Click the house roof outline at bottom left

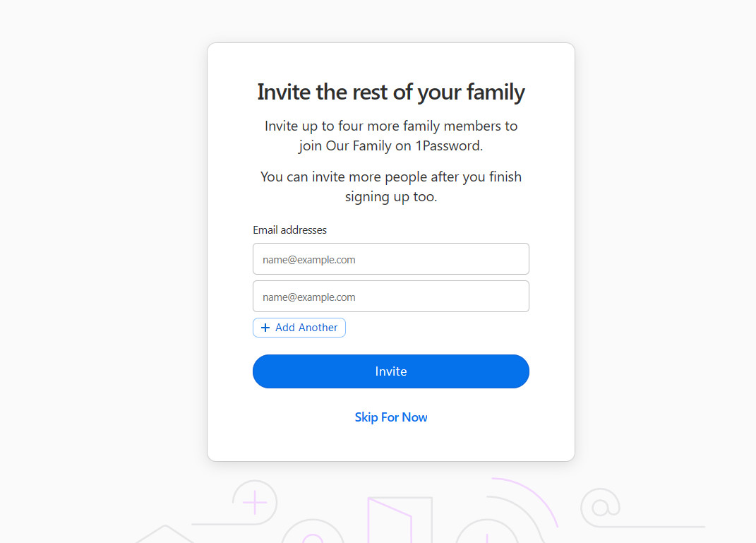tap(164, 531)
